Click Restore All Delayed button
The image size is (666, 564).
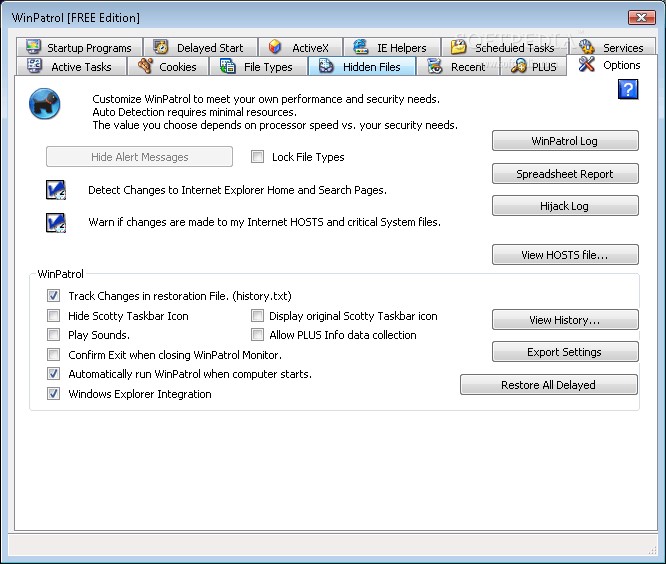pos(549,384)
